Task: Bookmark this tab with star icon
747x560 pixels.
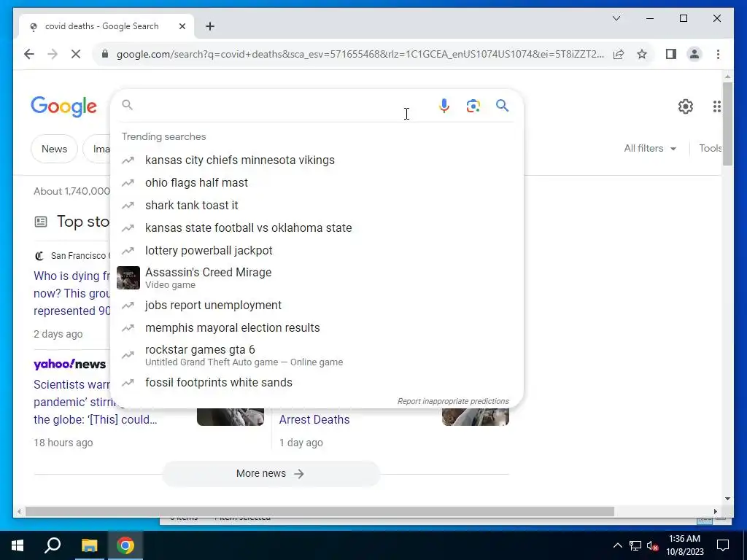Action: [x=642, y=54]
